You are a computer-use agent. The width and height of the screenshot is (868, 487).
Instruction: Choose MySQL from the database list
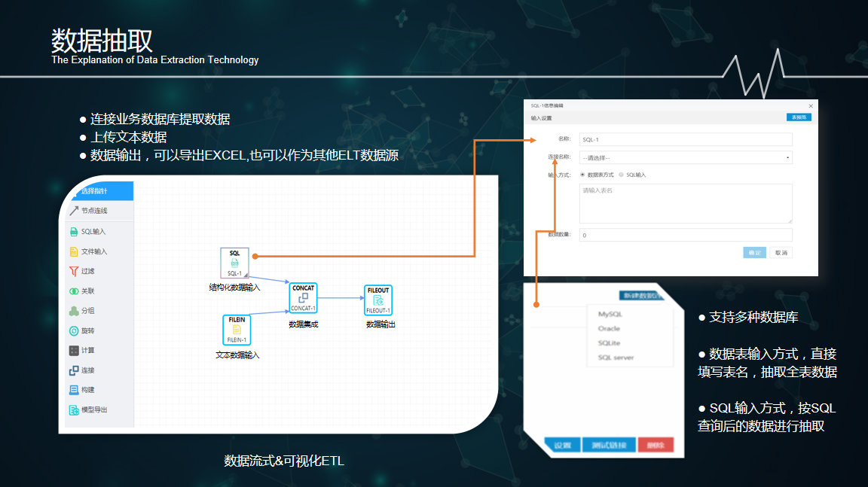point(610,314)
